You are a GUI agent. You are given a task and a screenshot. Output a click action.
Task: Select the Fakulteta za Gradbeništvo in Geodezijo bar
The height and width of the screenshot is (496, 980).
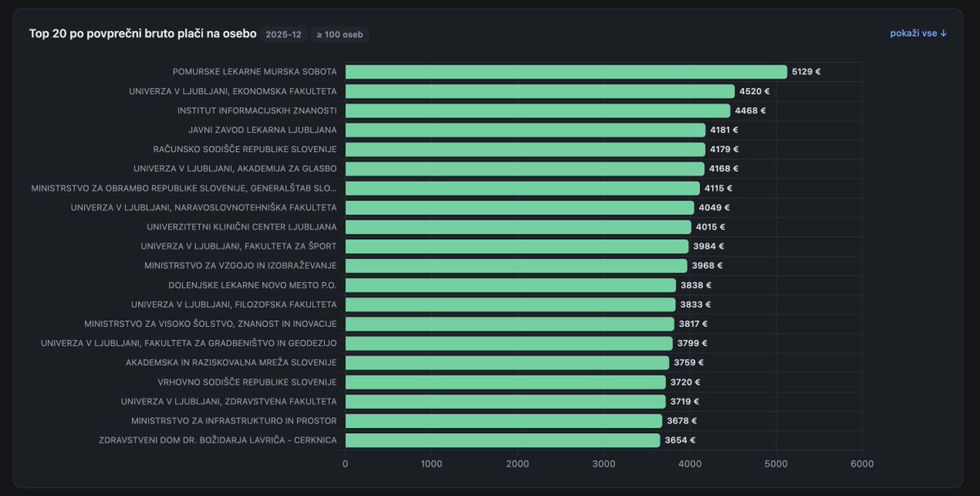[x=509, y=343]
